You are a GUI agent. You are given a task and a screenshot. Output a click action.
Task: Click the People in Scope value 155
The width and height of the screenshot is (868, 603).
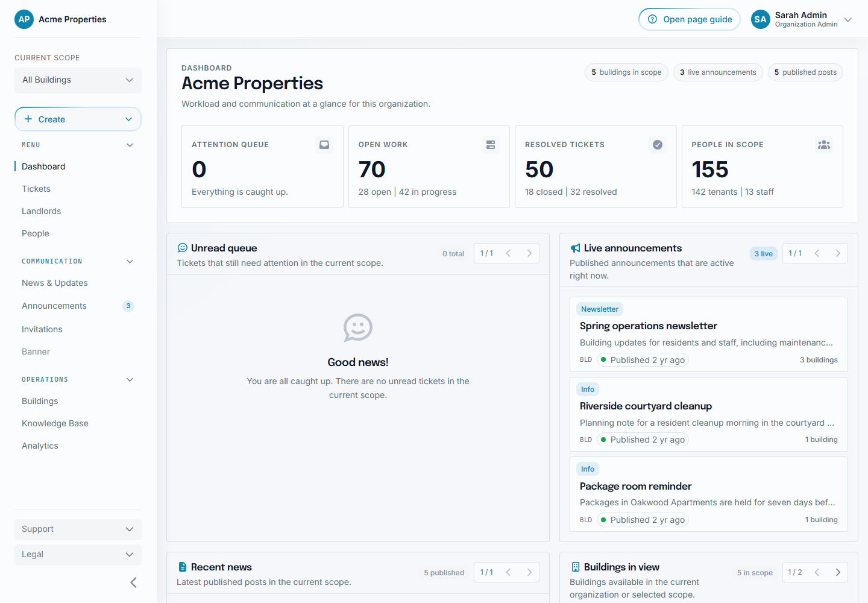pos(710,169)
